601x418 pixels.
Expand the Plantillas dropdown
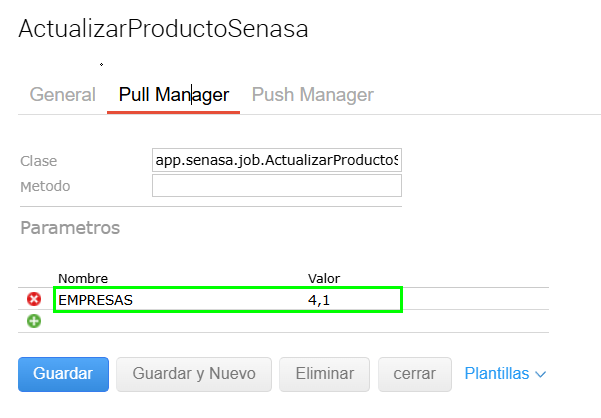coord(505,374)
